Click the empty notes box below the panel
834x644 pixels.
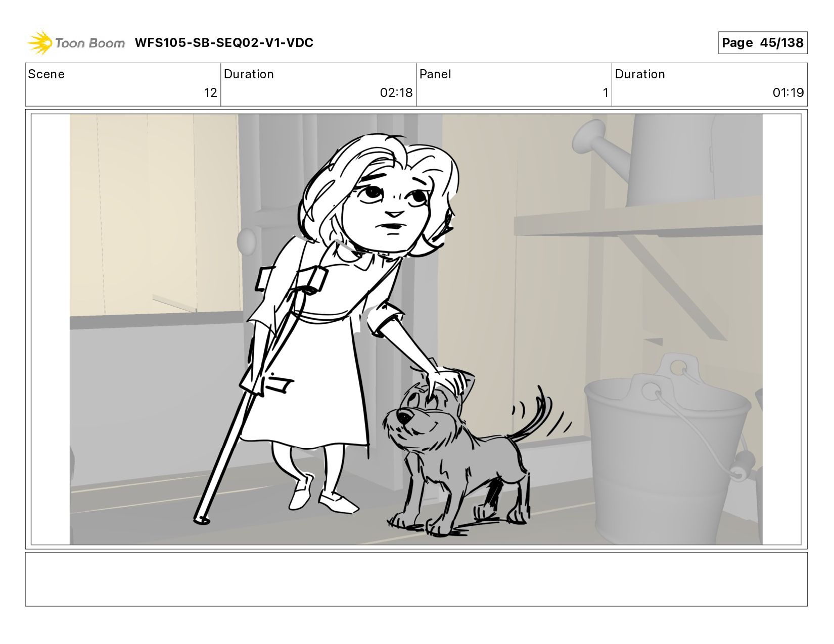(x=416, y=579)
